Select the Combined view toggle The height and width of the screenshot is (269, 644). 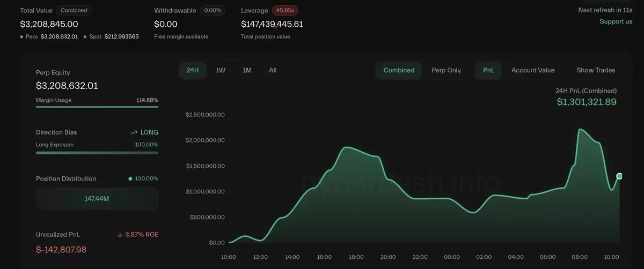(399, 70)
